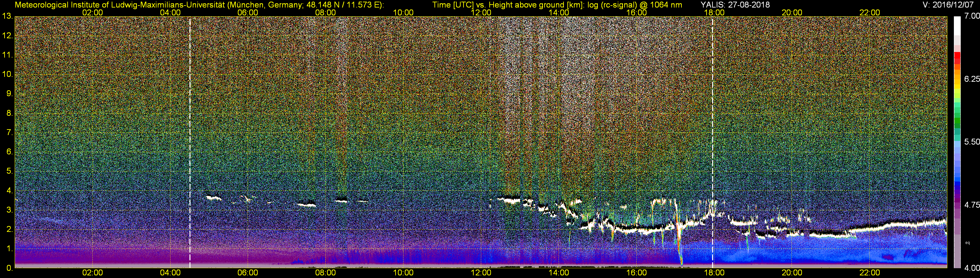Click the '18:00' label on the bottom time axis
Viewport: 980px width, 278px height.
714,273
